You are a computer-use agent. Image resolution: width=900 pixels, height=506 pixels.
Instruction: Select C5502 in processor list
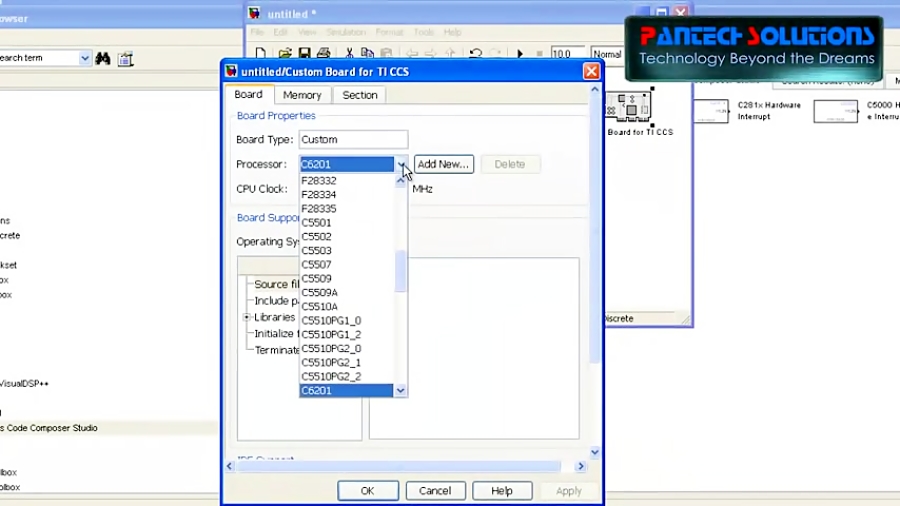347,236
